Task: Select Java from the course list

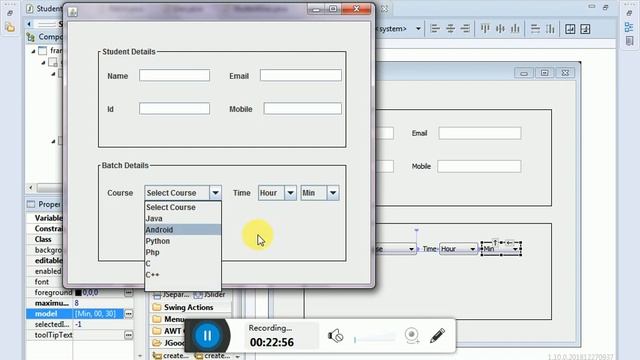Action: coord(183,218)
